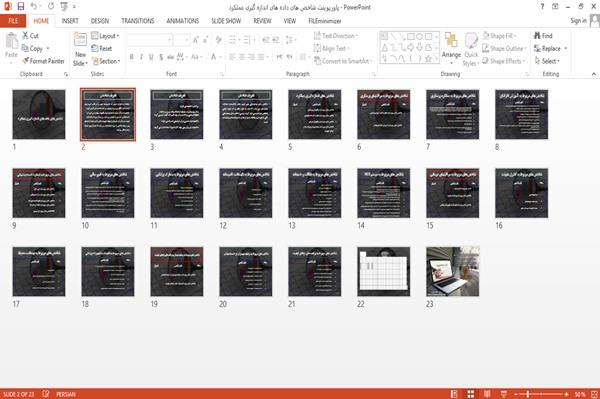Viewport: 600px width, 399px height.
Task: Click the zoom slider in status bar
Action: [x=541, y=394]
